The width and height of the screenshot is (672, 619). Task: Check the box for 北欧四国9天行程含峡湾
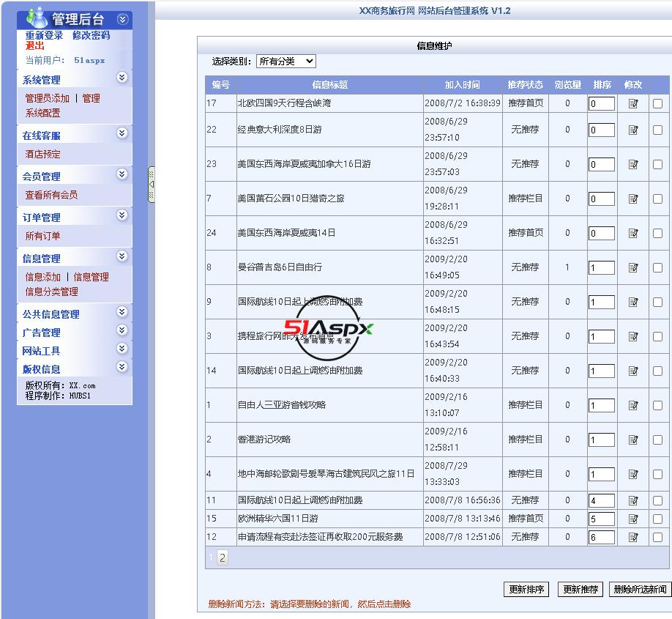tap(657, 103)
